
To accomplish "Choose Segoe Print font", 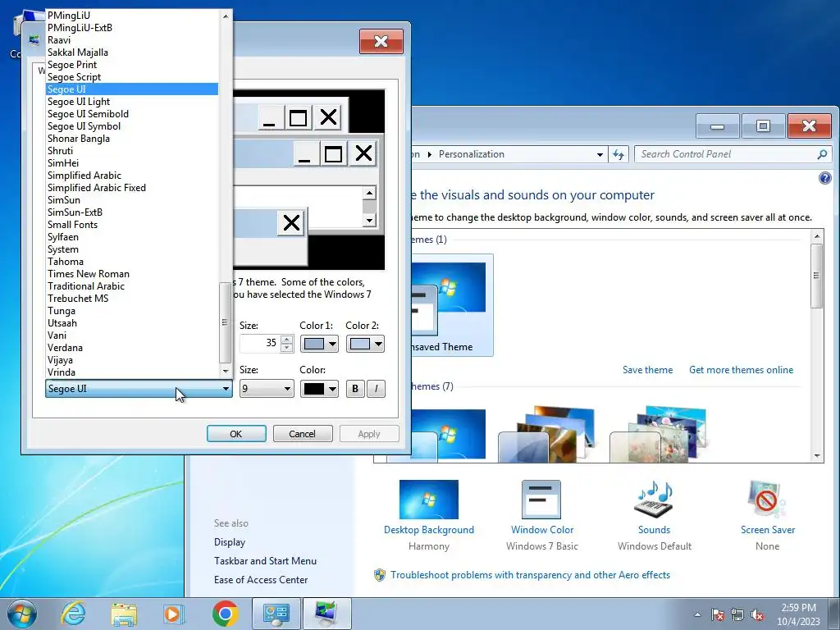I will pos(132,65).
